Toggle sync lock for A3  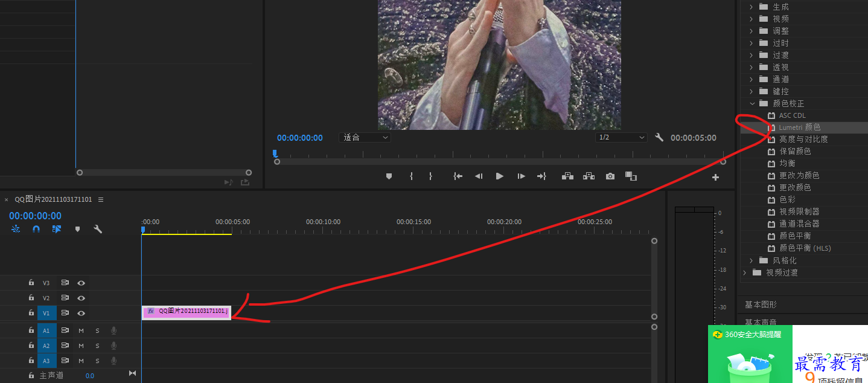[x=65, y=361]
